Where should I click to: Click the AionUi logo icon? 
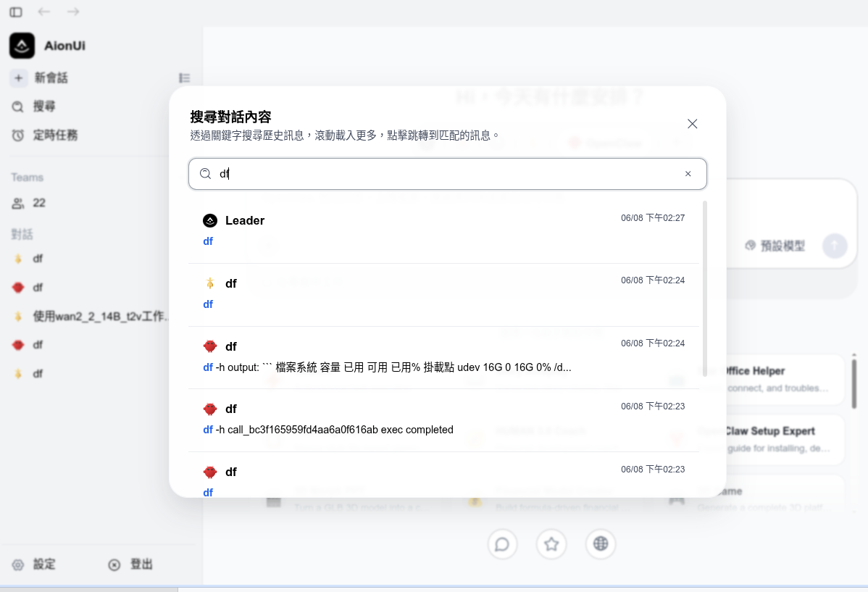pyautogui.click(x=22, y=46)
